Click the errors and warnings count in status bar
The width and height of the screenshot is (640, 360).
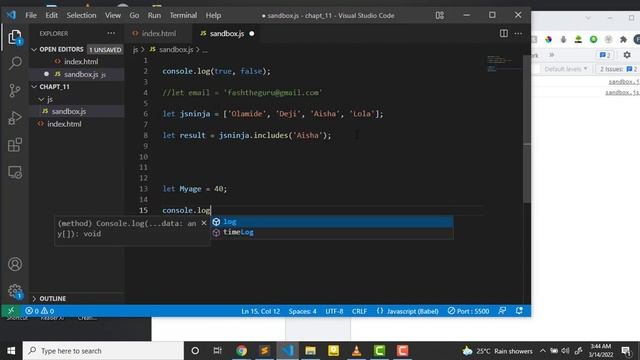click(x=40, y=311)
